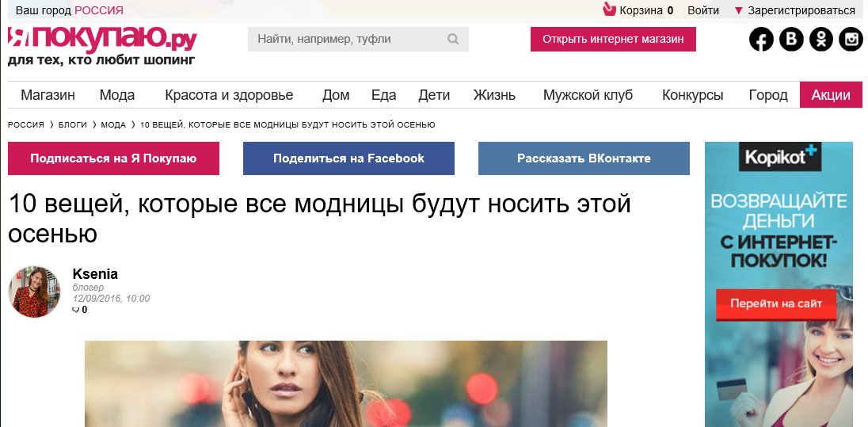This screenshot has height=427, width=868.
Task: Open Красота и здоровье menu item
Action: click(x=229, y=95)
